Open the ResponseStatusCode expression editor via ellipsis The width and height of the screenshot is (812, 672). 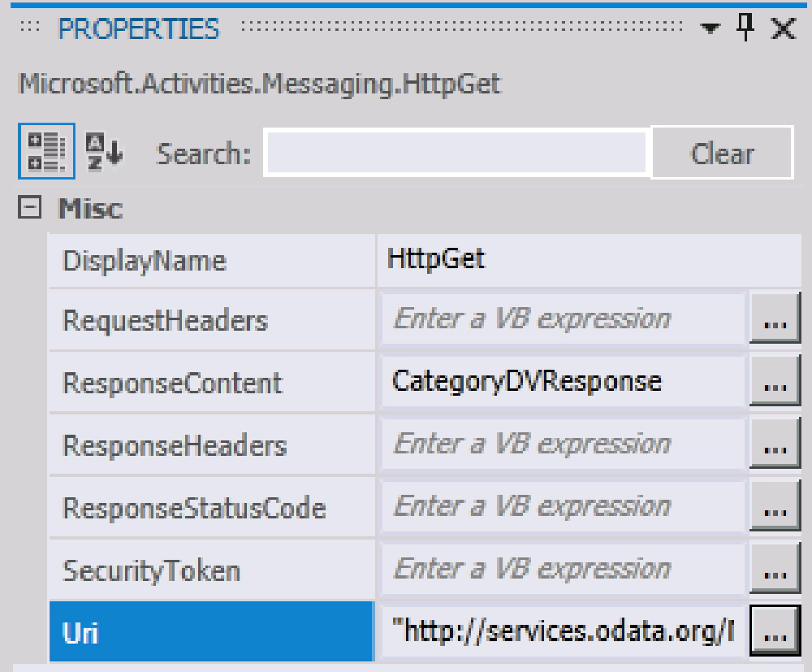coord(776,505)
